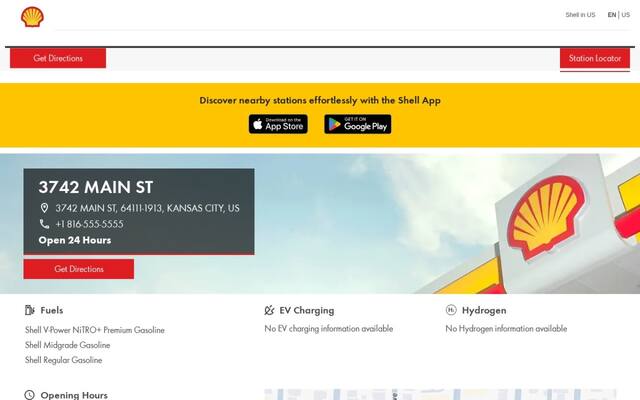Open the Shell in US link

pos(580,15)
